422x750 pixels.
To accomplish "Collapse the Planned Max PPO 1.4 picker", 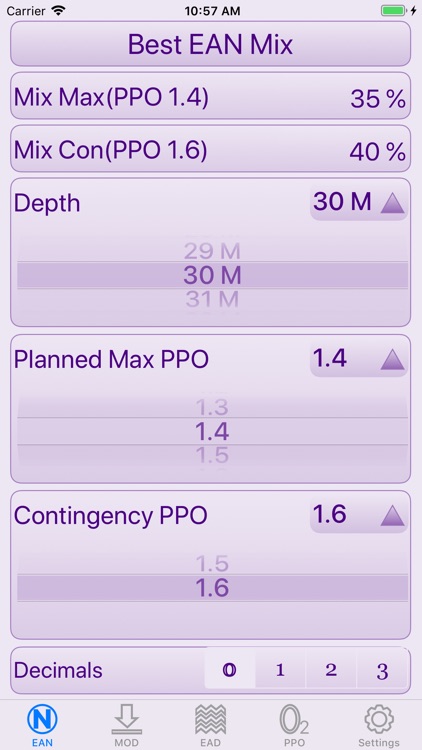I will (359, 359).
